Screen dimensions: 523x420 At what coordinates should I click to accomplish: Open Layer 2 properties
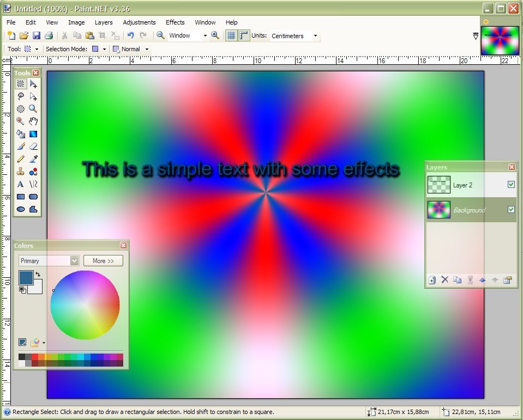pyautogui.click(x=507, y=280)
